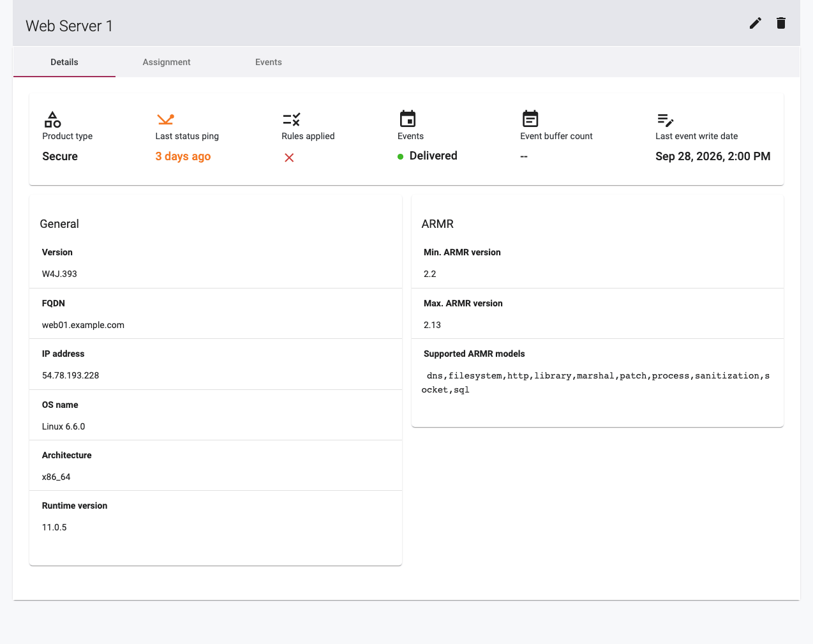Click the Product type shapes icon
Screen dimensions: 813x644
pyautogui.click(x=52, y=119)
